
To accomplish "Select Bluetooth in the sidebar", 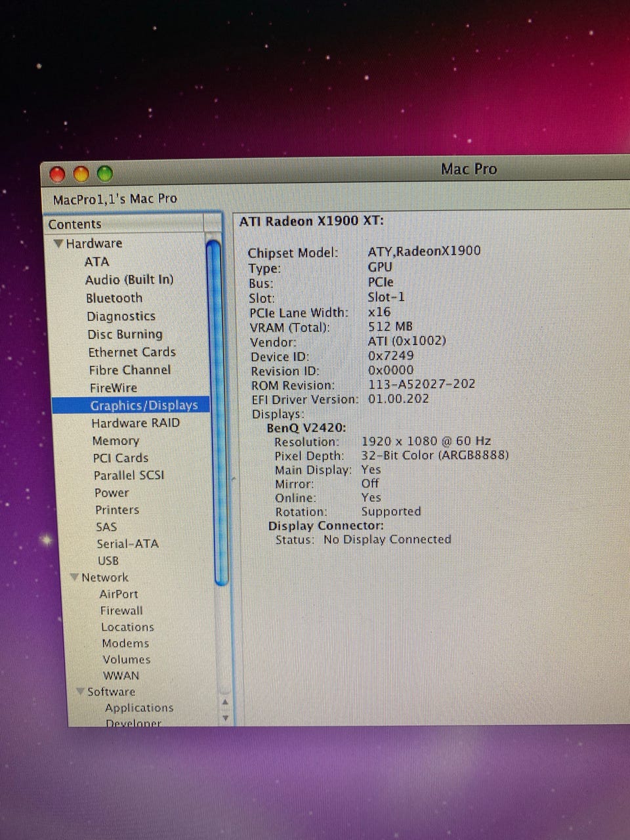I will click(x=114, y=298).
